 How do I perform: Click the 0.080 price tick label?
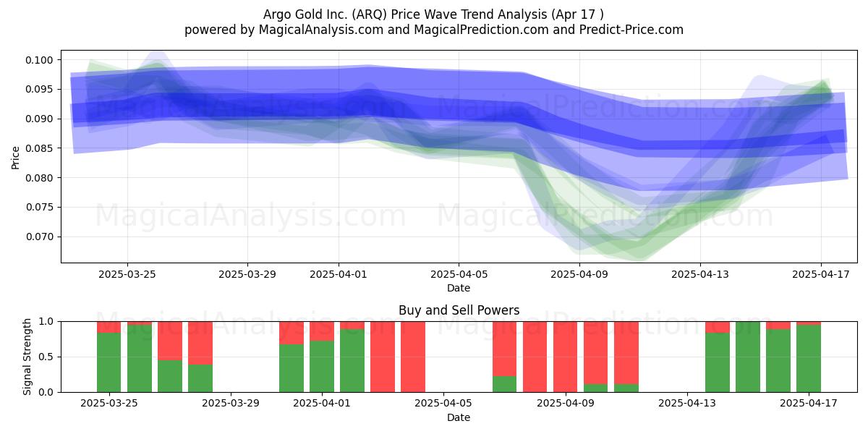[x=40, y=178]
